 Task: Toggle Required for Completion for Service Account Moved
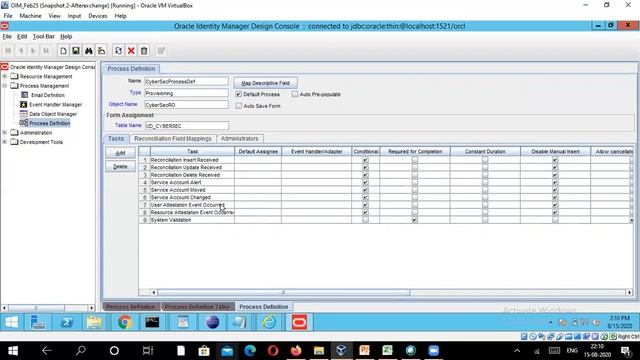click(x=415, y=190)
